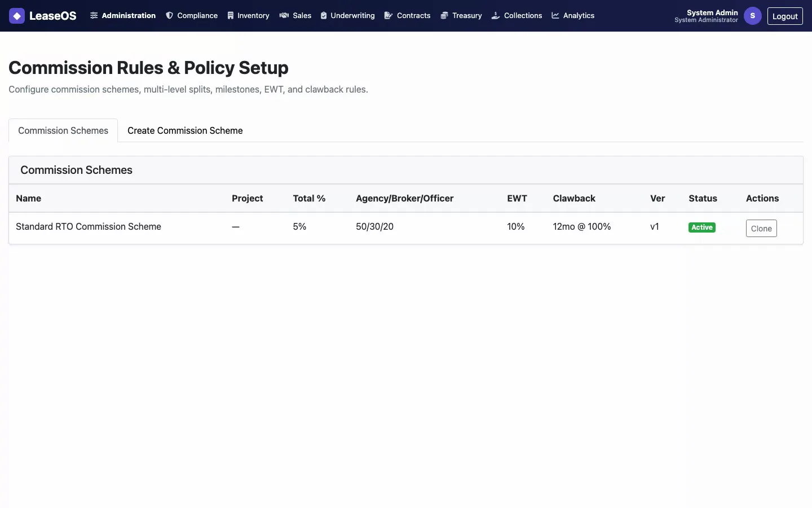812x508 pixels.
Task: Switch to the Commission Schemes tab
Action: [63, 130]
